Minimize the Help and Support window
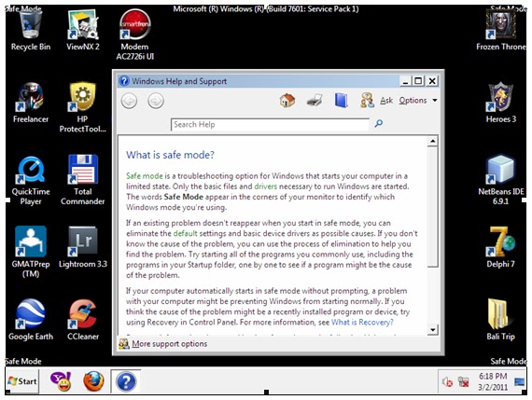The height and width of the screenshot is (400, 532). tap(405, 81)
